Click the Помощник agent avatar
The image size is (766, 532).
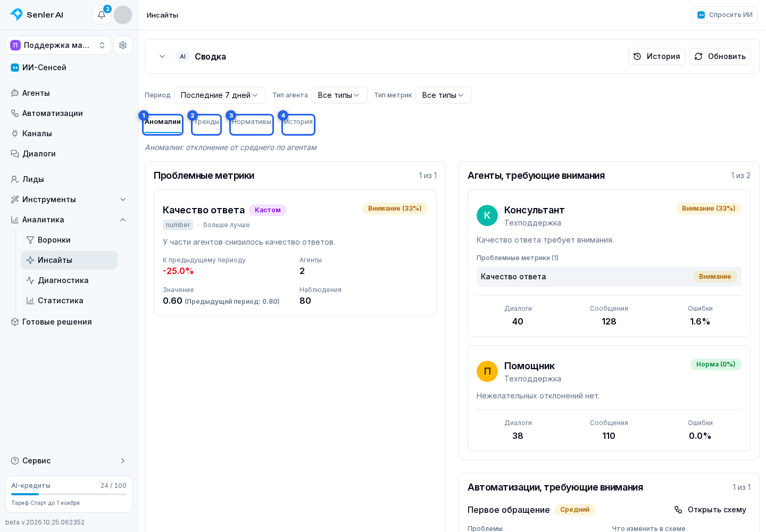(x=487, y=371)
